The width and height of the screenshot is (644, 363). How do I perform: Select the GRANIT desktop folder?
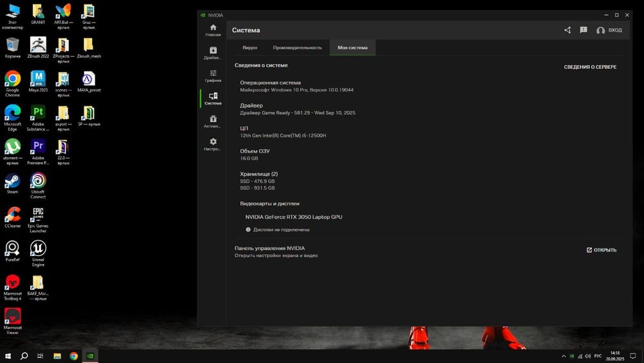coord(38,14)
